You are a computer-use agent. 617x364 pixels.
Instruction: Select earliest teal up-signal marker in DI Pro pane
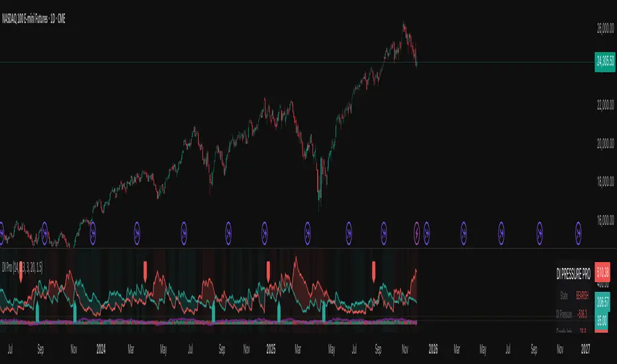point(37,312)
